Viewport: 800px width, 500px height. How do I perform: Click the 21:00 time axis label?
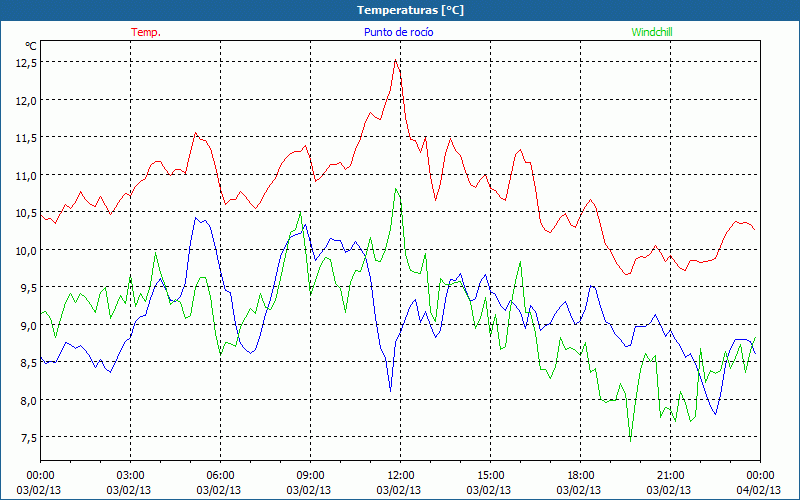click(x=670, y=476)
